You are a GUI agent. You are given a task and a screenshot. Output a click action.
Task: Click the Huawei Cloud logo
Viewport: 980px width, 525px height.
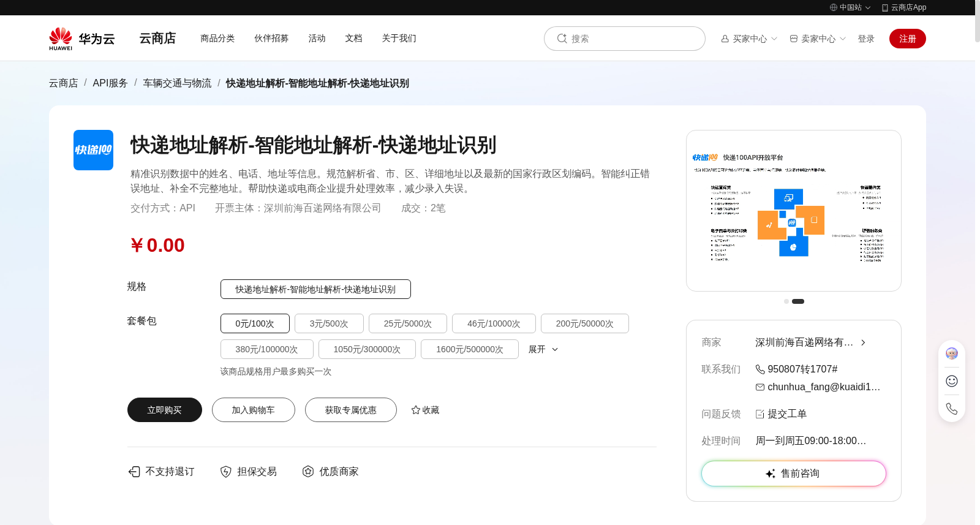click(x=82, y=39)
